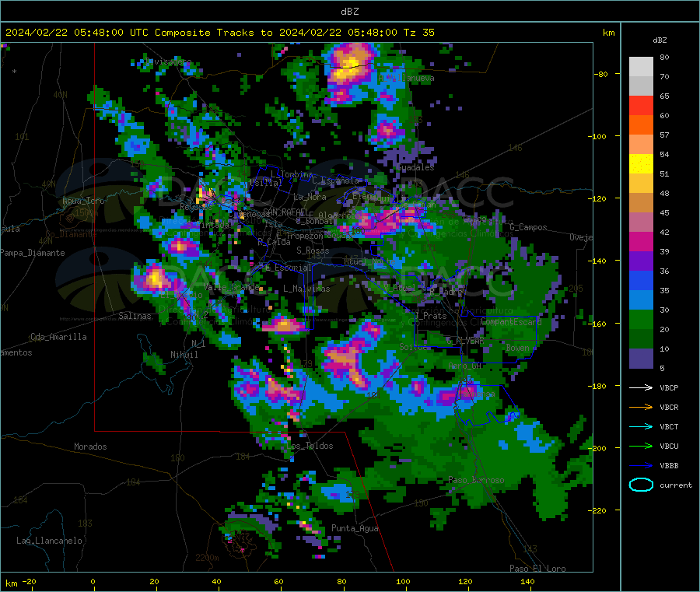The width and height of the screenshot is (700, 592).
Task: Pick the purple 39-36 dBZ swatch
Action: 641,261
